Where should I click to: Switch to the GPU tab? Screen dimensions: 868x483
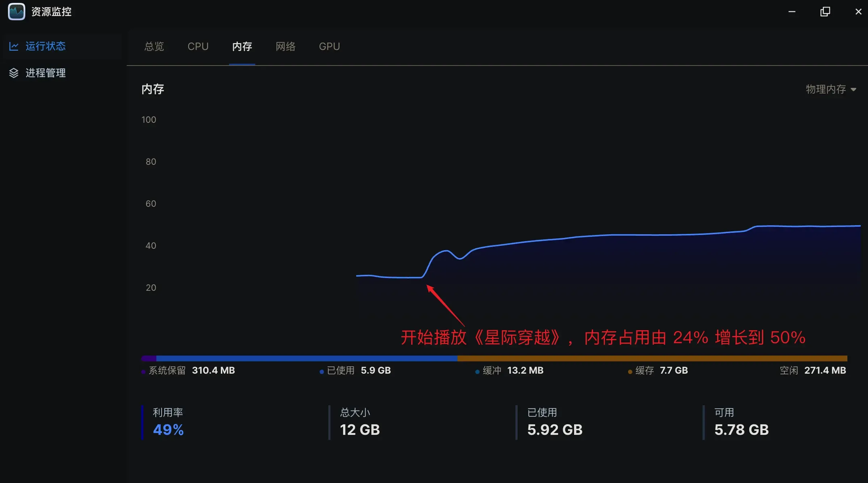329,46
